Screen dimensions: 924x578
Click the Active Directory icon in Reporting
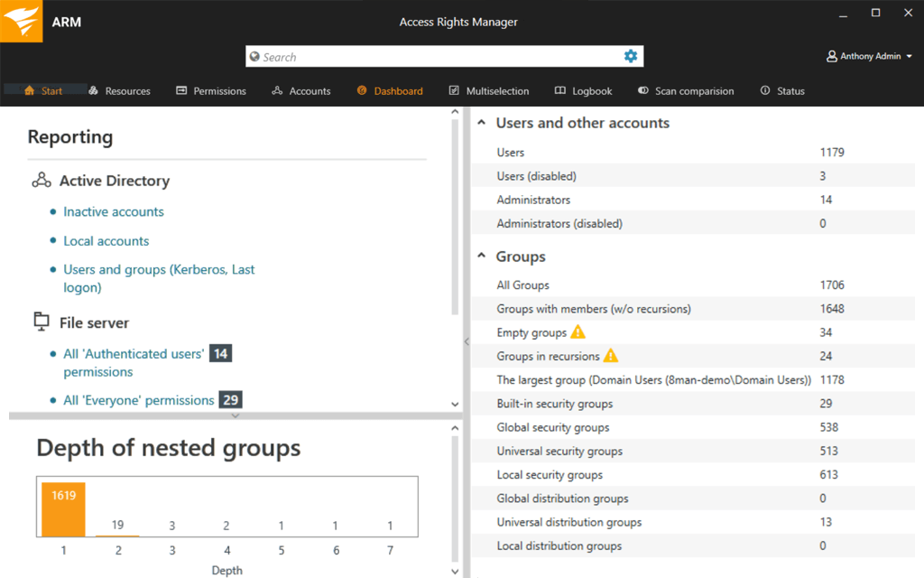coord(42,181)
